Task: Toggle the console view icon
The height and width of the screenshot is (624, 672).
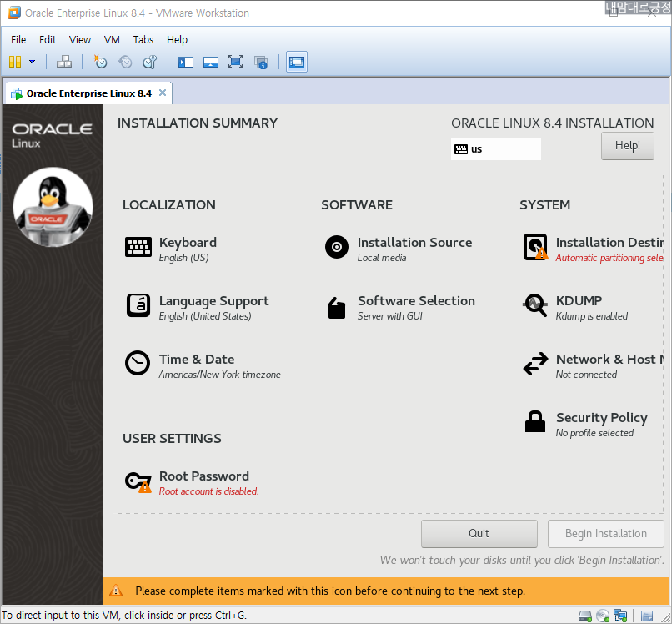Action: click(297, 62)
